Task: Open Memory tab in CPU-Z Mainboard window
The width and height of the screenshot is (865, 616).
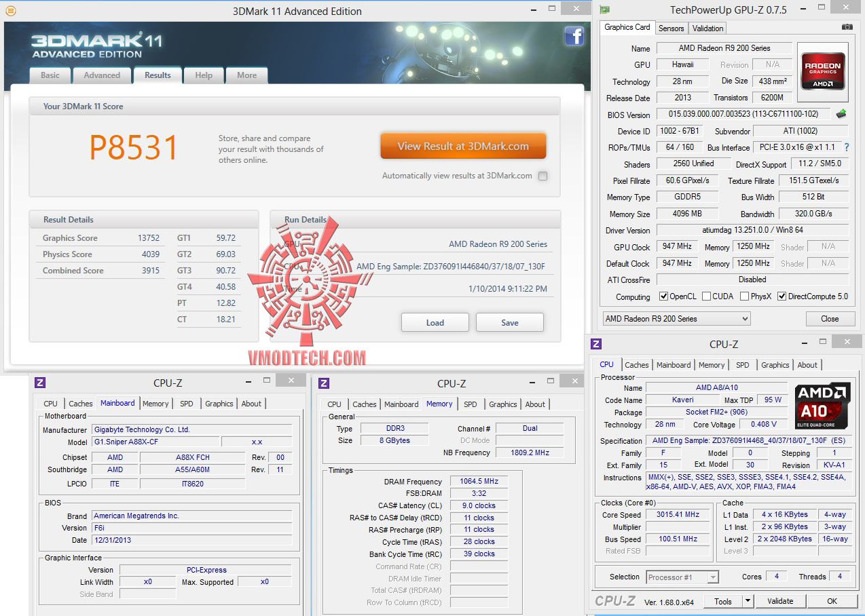Action: 155,404
